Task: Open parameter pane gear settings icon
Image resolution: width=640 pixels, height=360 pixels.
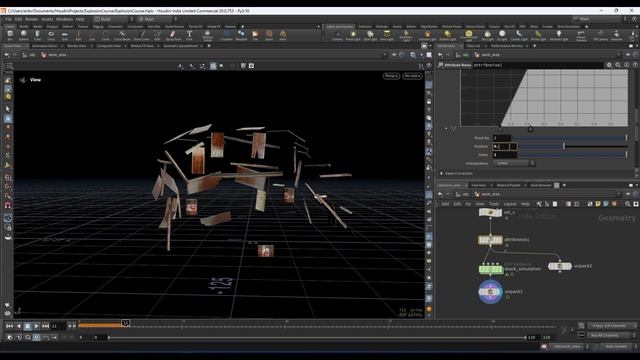Action: (x=609, y=65)
